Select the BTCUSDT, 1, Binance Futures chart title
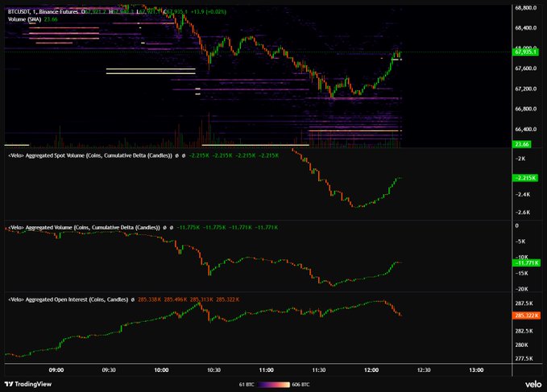 click(x=43, y=12)
